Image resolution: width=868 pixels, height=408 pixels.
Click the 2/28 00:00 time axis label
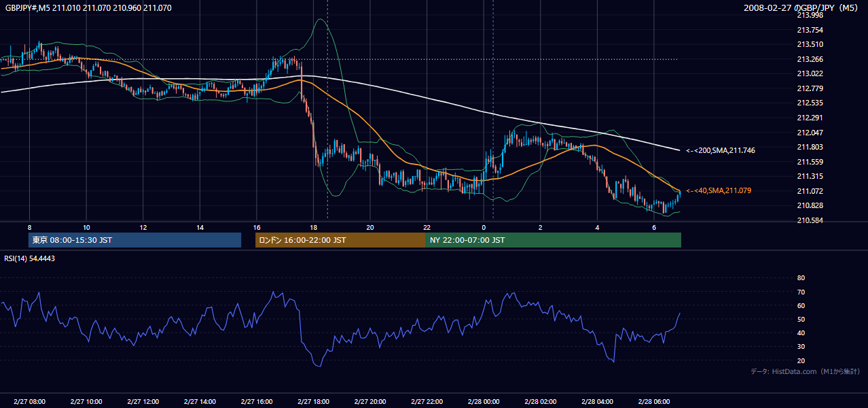(x=484, y=401)
